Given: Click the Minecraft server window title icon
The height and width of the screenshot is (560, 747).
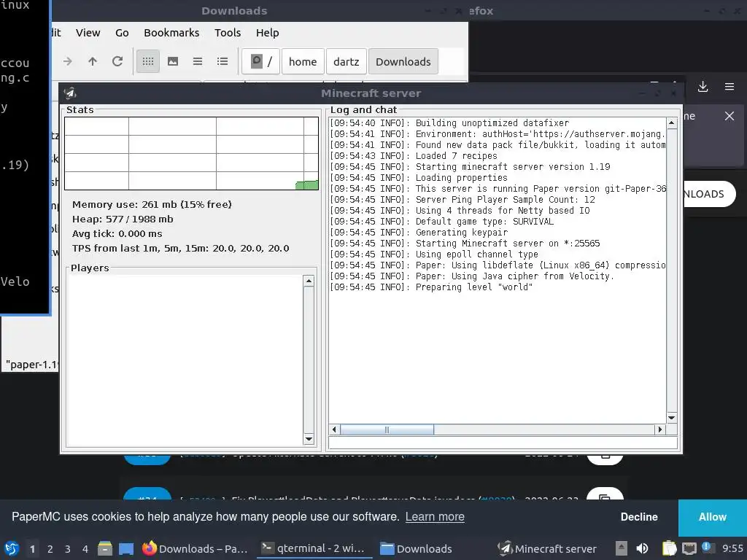Looking at the screenshot, I should [x=71, y=93].
